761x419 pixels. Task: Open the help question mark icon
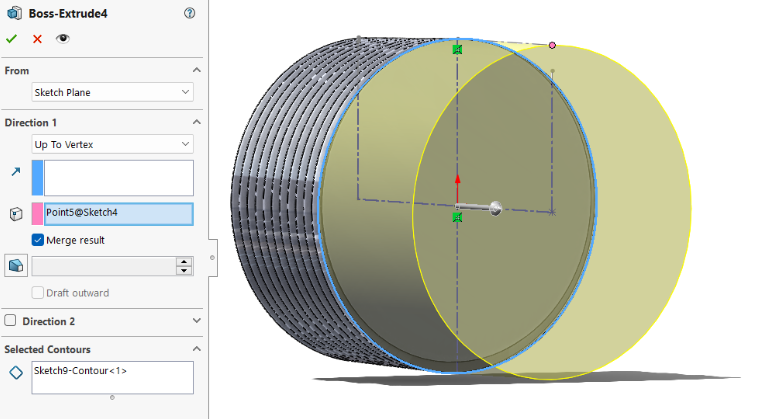[x=190, y=13]
